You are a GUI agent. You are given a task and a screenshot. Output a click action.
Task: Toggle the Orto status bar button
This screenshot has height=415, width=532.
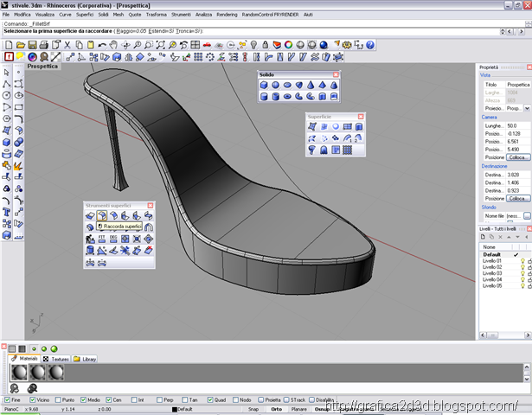click(x=276, y=409)
